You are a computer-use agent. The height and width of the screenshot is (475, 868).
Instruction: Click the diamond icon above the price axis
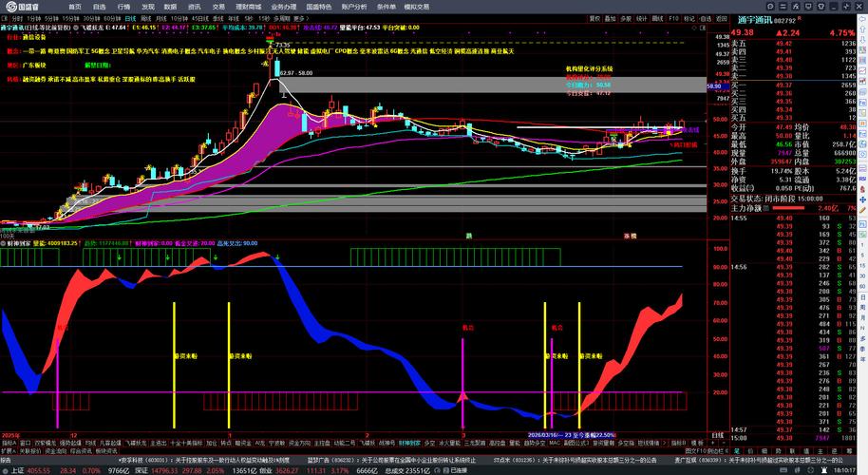694,28
